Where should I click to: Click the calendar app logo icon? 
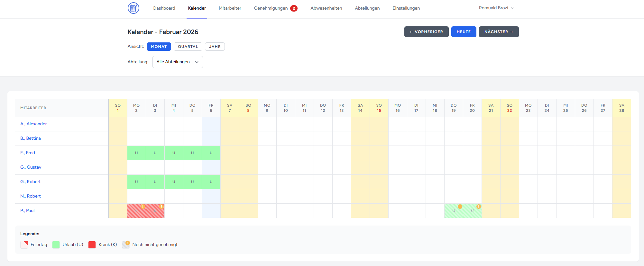coord(133,8)
